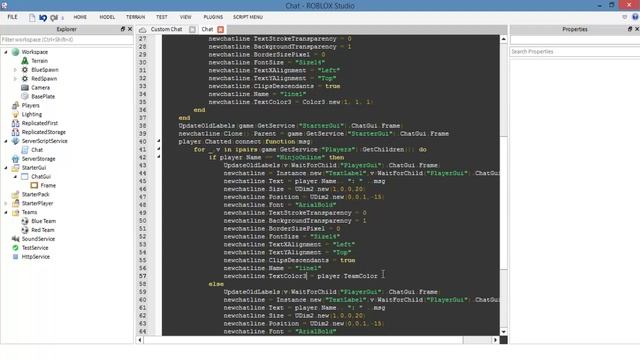Switch to the SCRIPT MENU ribbon tab
640x360 pixels.
tap(248, 17)
